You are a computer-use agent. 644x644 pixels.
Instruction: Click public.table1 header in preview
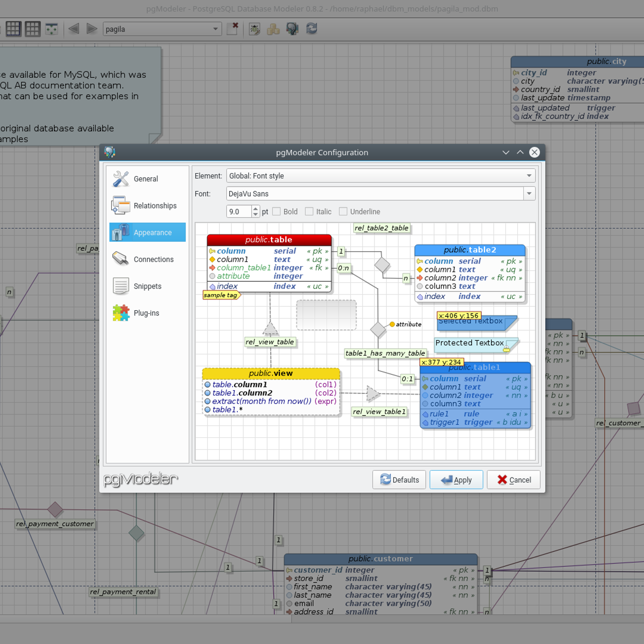(x=475, y=367)
